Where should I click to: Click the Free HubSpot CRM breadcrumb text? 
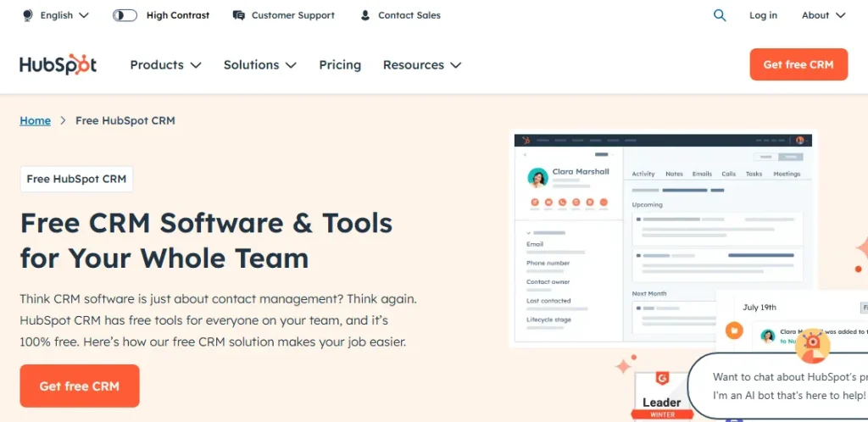click(x=125, y=120)
